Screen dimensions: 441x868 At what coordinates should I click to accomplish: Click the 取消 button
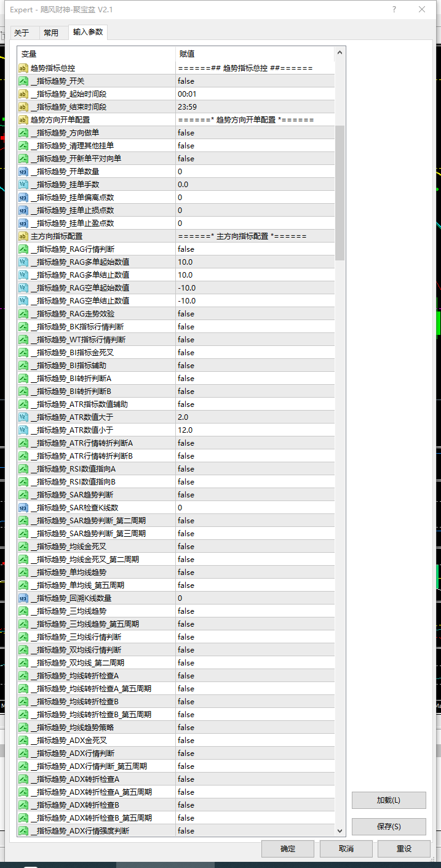click(x=346, y=849)
